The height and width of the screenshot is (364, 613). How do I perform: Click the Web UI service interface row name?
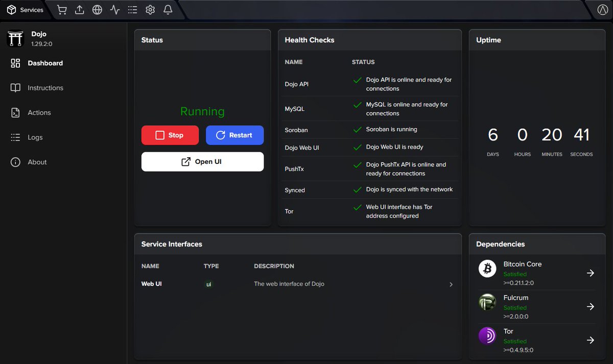tap(152, 284)
